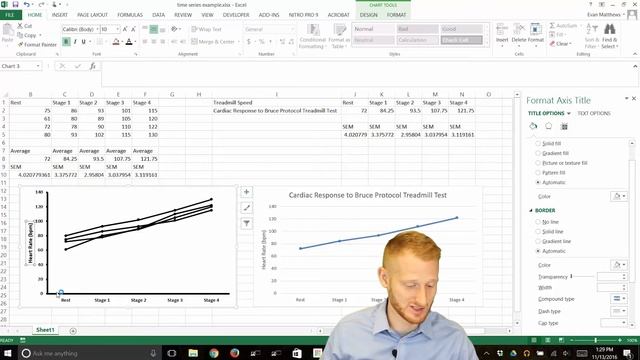The image size is (640, 360).
Task: Switch to TEXT OPTIONS in the pane
Action: click(x=594, y=113)
